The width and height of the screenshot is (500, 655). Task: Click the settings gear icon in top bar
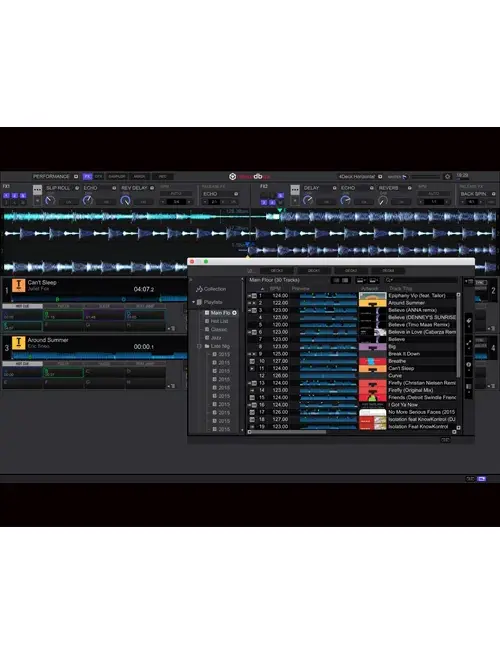(447, 177)
